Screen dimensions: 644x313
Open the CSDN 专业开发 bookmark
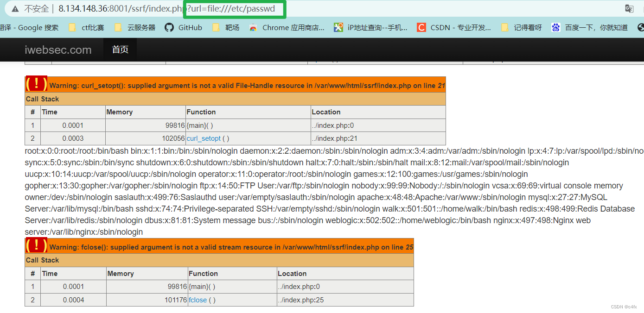point(454,27)
